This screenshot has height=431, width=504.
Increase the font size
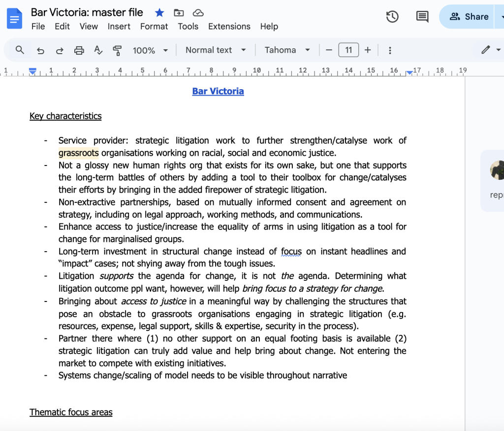[368, 50]
